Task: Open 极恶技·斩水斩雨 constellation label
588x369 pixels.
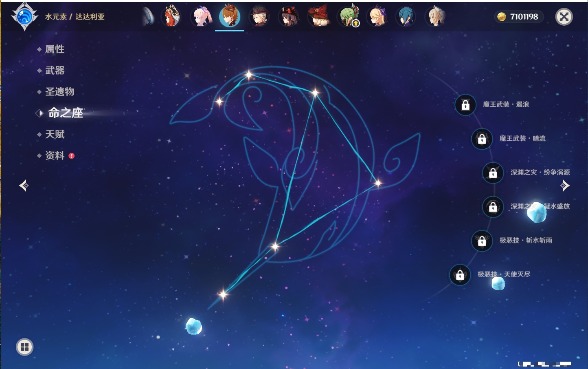Action: (526, 240)
